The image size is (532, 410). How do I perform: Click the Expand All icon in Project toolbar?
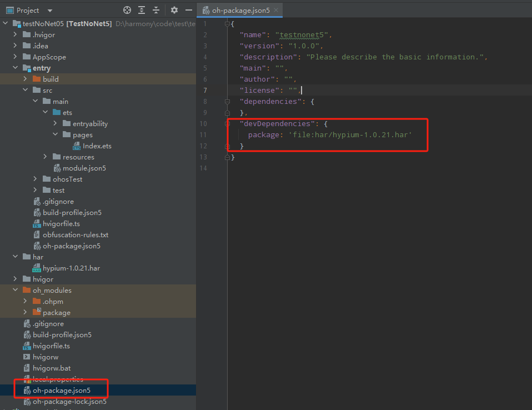point(142,10)
